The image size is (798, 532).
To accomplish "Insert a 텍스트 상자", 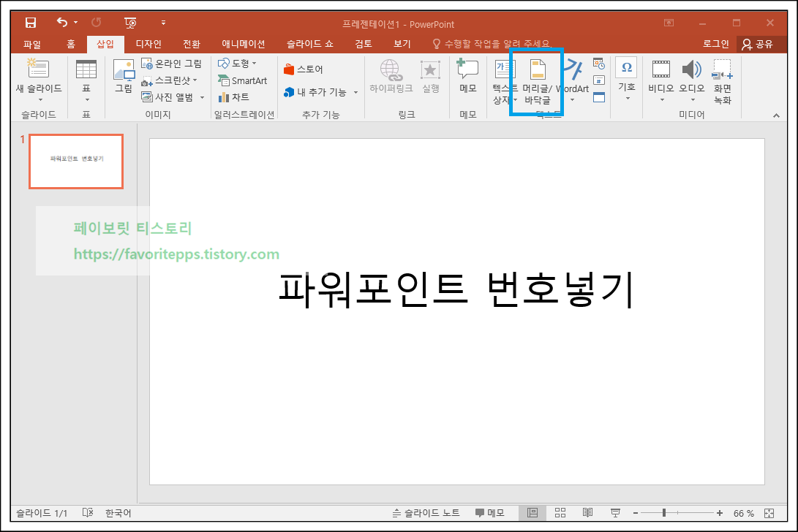I will (505, 81).
